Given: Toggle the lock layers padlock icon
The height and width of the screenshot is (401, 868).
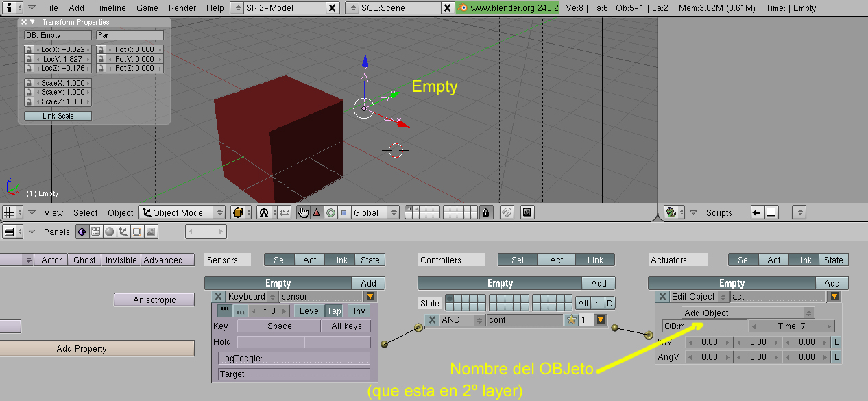Looking at the screenshot, I should (x=486, y=212).
